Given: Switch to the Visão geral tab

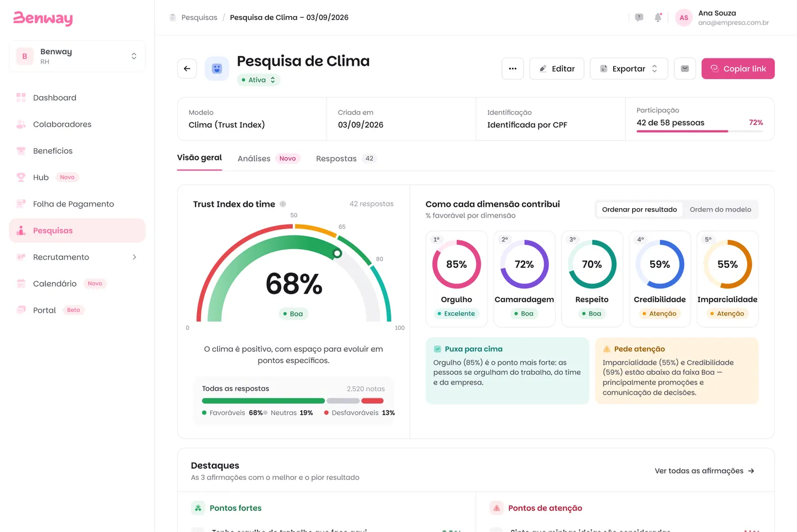Looking at the screenshot, I should 199,158.
